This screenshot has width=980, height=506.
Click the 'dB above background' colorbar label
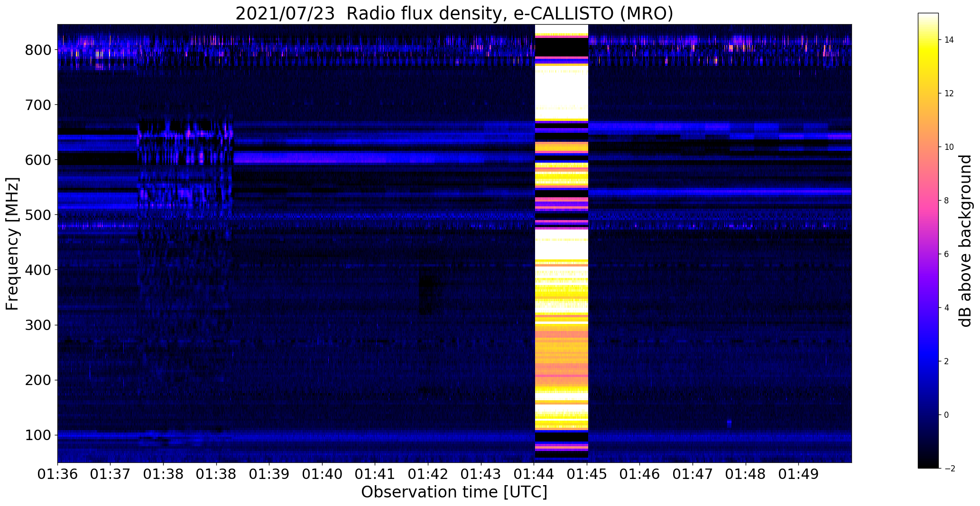tap(965, 240)
